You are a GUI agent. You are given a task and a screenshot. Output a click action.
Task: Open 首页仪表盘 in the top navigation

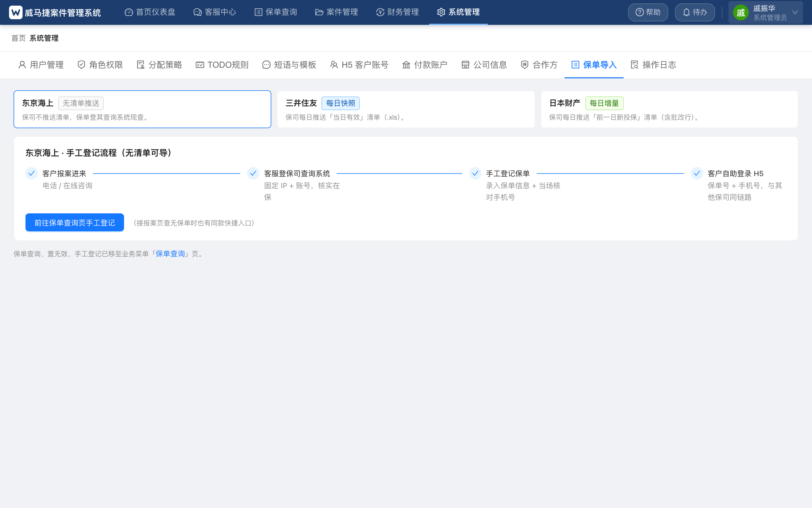click(150, 12)
